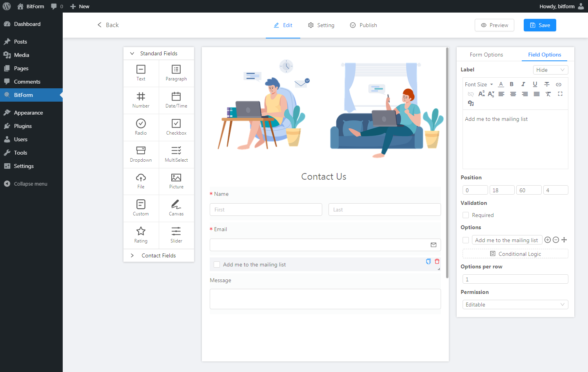Click New in the admin bar

coord(80,6)
